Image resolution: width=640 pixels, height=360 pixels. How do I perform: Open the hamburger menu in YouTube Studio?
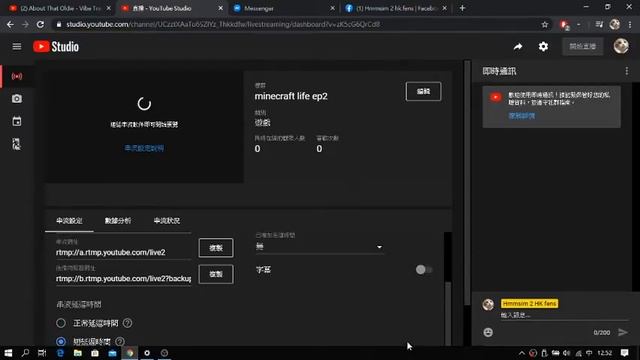17,47
